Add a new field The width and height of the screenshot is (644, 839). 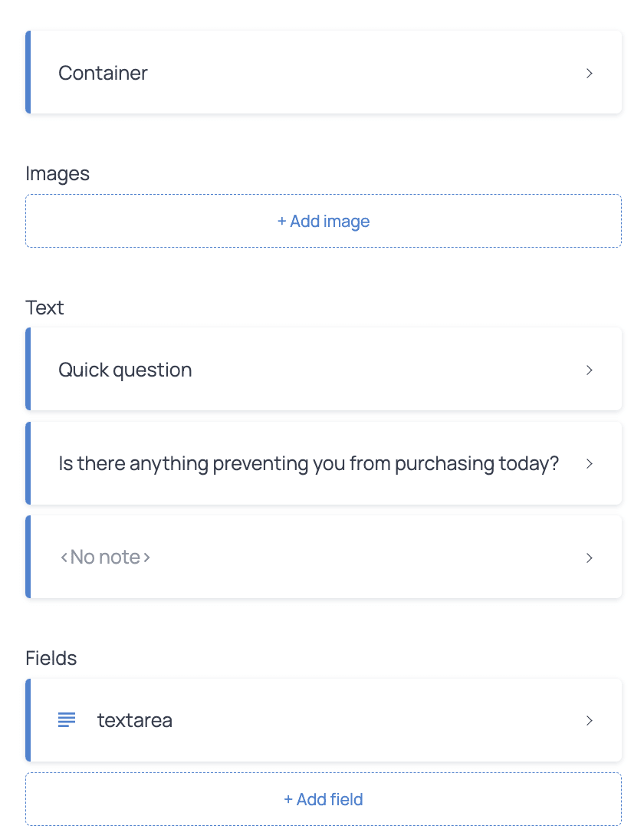tap(324, 799)
